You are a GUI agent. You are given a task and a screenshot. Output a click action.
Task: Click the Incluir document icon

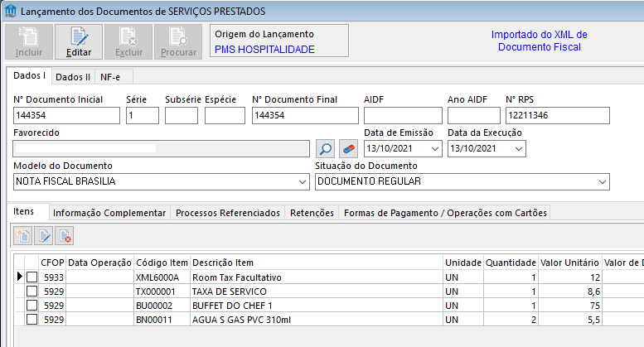[x=29, y=36]
